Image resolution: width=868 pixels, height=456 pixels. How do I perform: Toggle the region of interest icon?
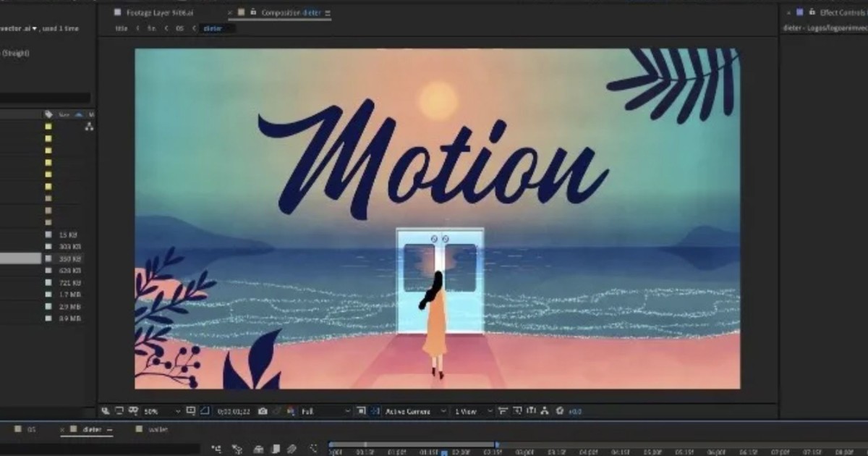click(x=361, y=410)
